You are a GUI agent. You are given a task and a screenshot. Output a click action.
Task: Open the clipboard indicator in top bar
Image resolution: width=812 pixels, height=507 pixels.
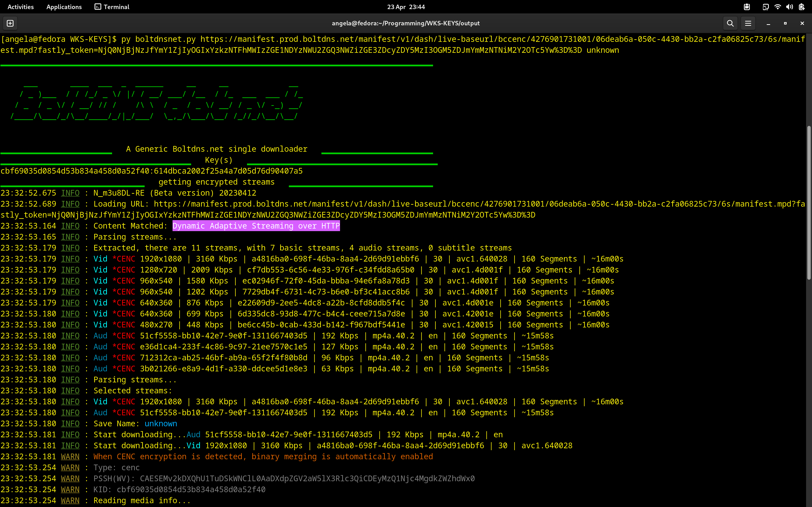point(747,7)
